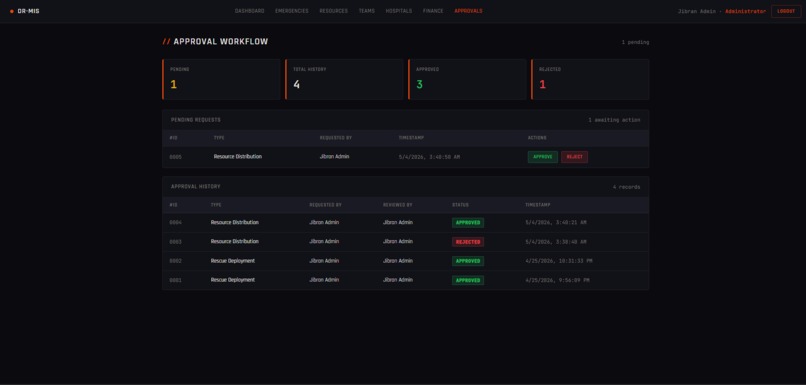Click ID 0005 in Pending Requests
806x385 pixels.
tap(176, 157)
